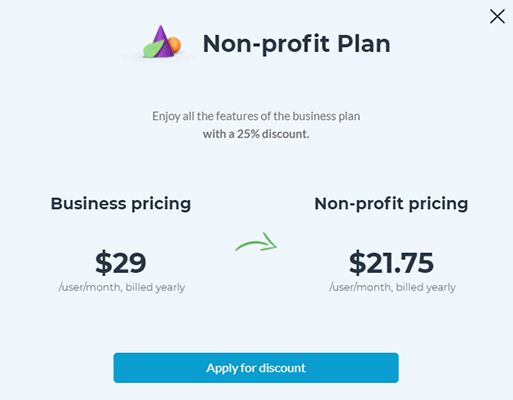Click the Apply for discount button
The image size is (513, 400).
(256, 368)
